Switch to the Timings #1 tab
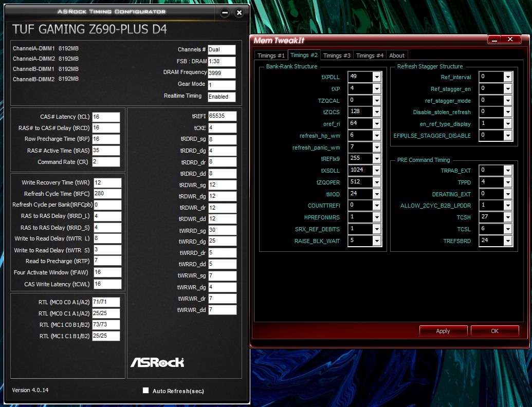 (x=271, y=55)
